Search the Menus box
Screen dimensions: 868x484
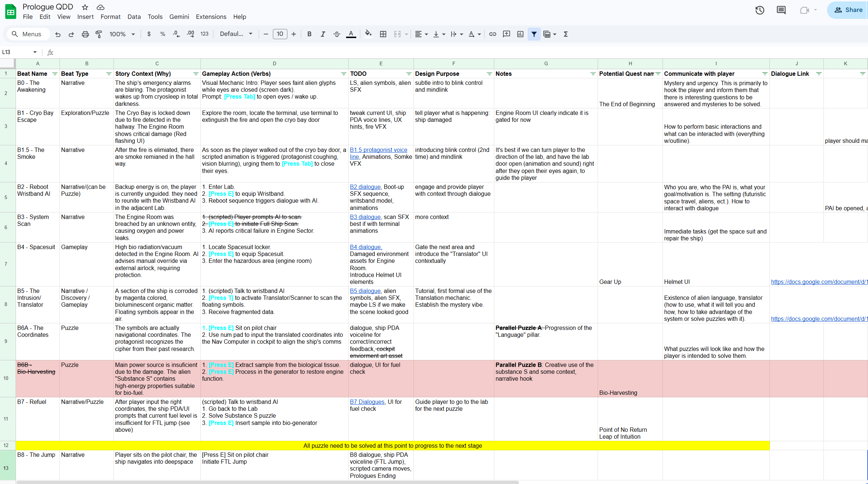click(28, 34)
